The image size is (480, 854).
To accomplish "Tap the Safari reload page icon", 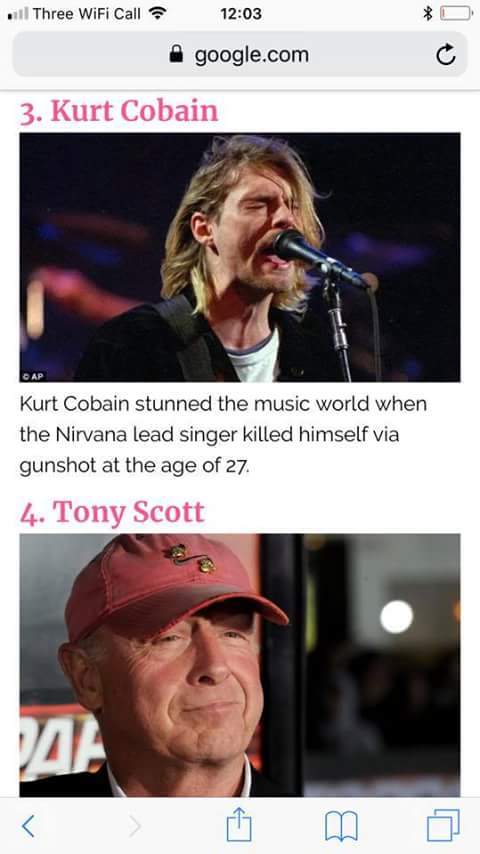I will pos(446,54).
